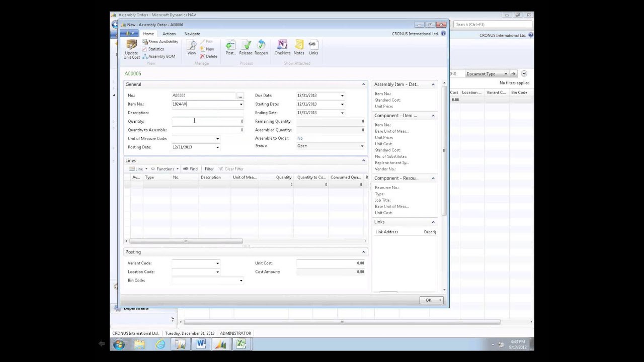Click the Assemble to Order No link

click(x=300, y=138)
